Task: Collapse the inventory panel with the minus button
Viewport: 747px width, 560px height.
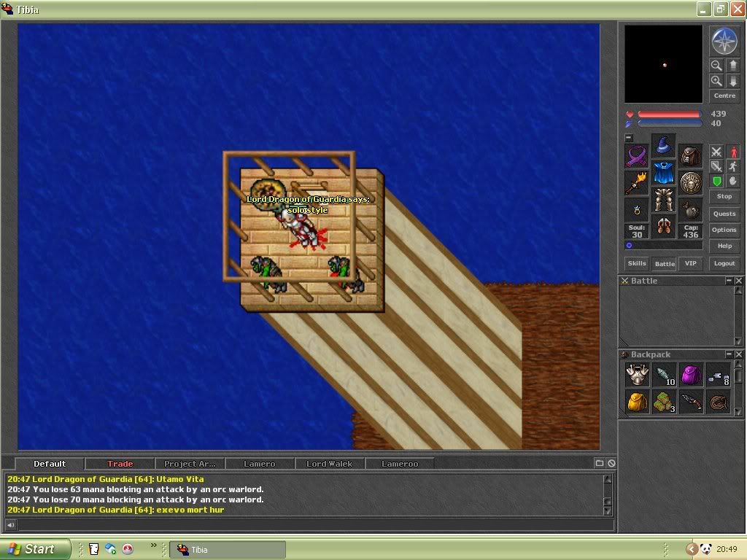Action: point(629,138)
